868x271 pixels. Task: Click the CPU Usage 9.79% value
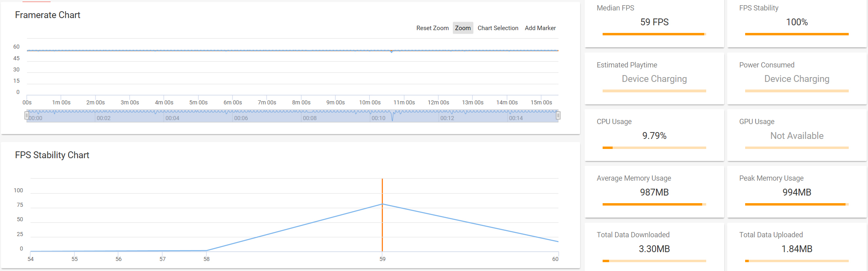[654, 136]
